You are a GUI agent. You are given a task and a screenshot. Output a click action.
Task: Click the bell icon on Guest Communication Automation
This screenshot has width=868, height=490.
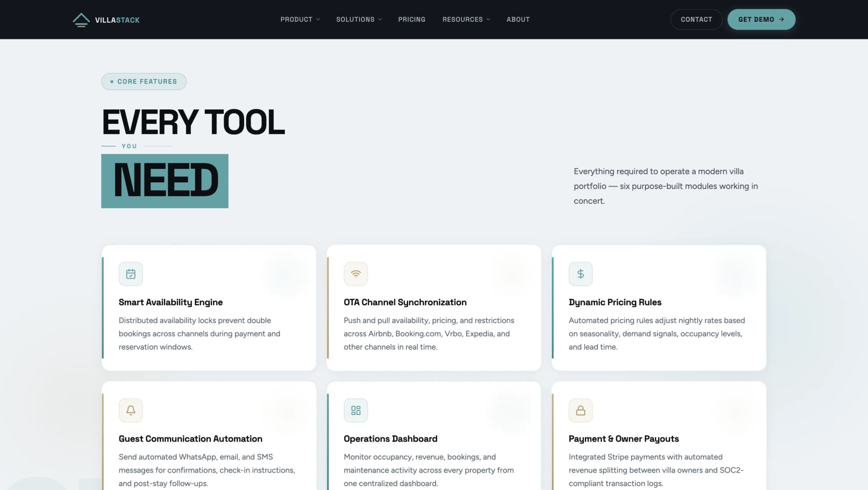pyautogui.click(x=131, y=410)
